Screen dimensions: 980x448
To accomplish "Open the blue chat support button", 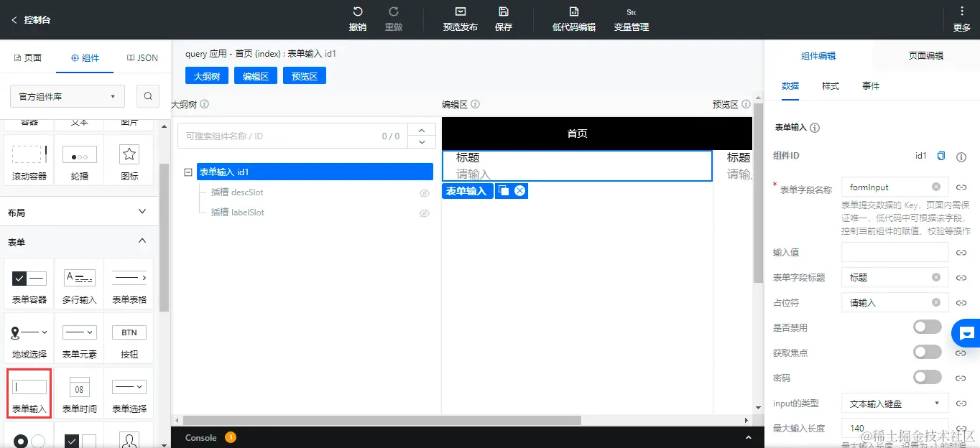I will point(966,333).
